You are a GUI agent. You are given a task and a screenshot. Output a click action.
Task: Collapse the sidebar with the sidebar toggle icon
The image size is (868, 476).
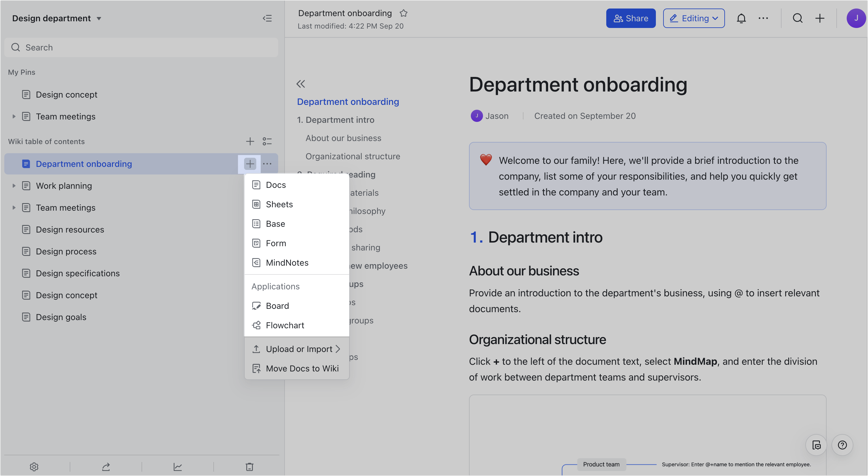[267, 18]
